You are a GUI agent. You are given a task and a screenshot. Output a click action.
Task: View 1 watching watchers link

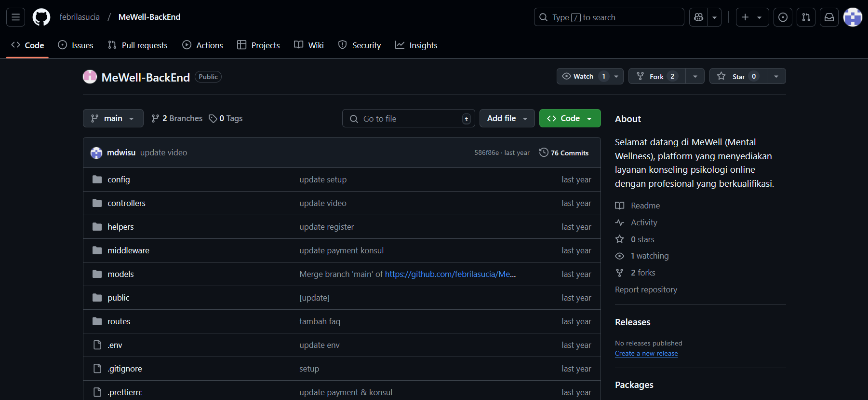tap(642, 256)
